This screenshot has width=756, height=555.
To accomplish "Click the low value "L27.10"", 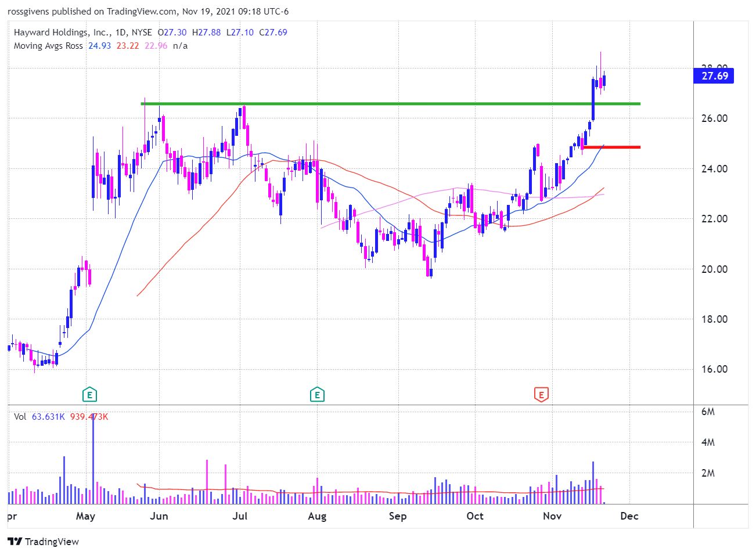I will tap(240, 33).
